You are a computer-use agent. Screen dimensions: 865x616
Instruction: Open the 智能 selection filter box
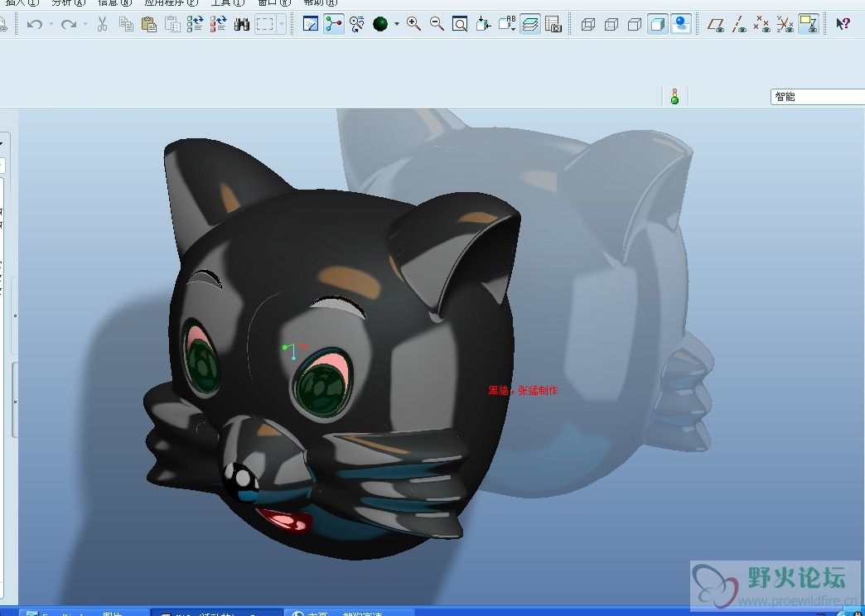coord(818,97)
